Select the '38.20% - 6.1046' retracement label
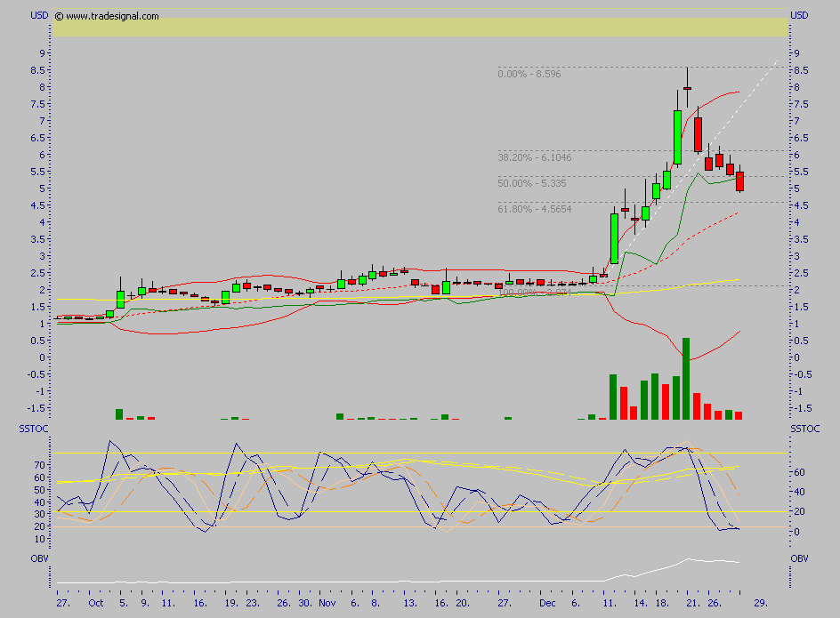The image size is (840, 618). pos(535,157)
